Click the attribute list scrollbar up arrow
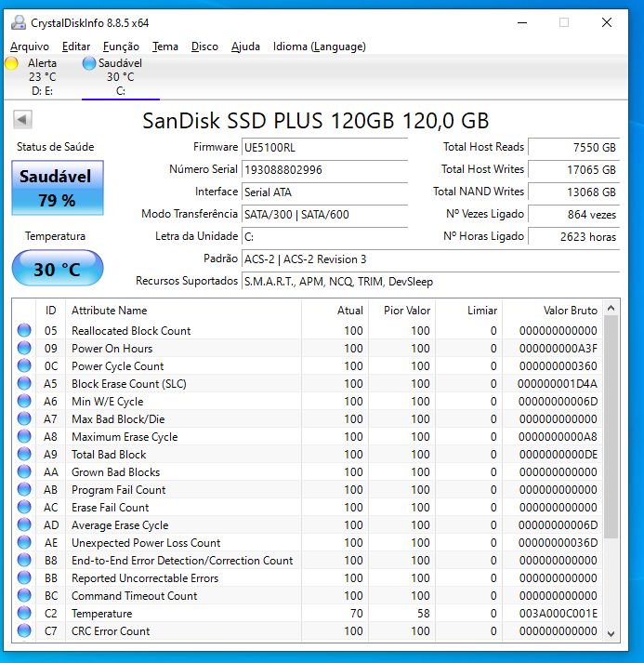 pos(611,308)
